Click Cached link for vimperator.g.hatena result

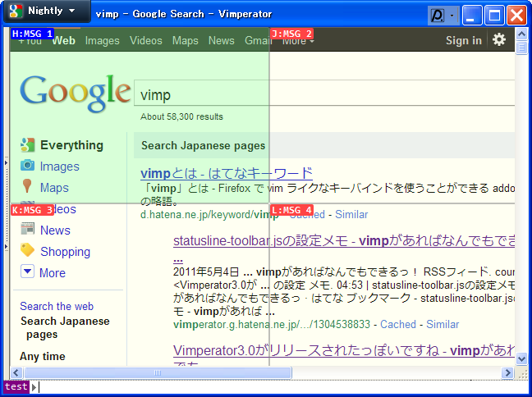click(x=398, y=325)
